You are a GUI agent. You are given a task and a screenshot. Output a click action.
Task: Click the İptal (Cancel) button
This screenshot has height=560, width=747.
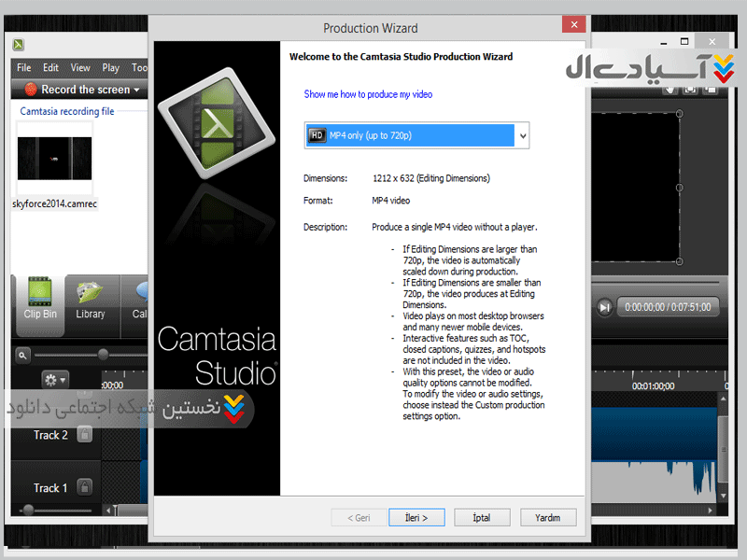(481, 517)
